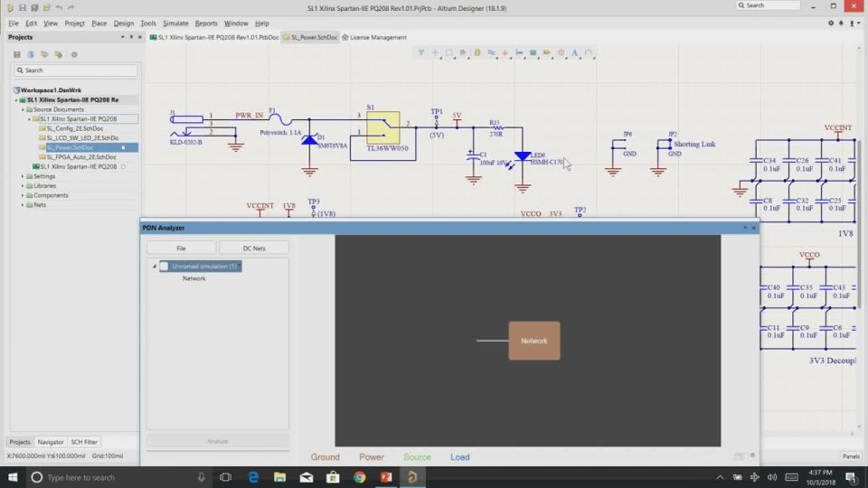
Task: Click the open folder icon in Projects toolbar
Action: click(x=44, y=55)
